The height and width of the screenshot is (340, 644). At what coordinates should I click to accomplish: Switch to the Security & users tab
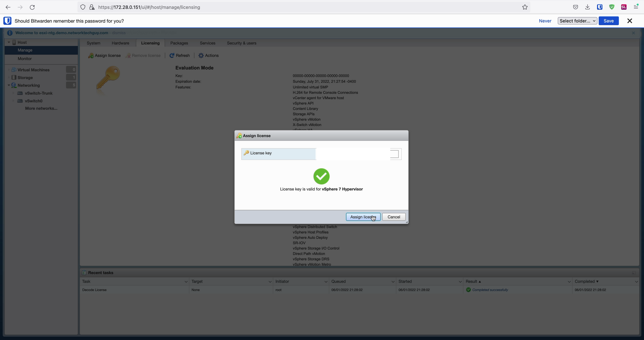(241, 43)
